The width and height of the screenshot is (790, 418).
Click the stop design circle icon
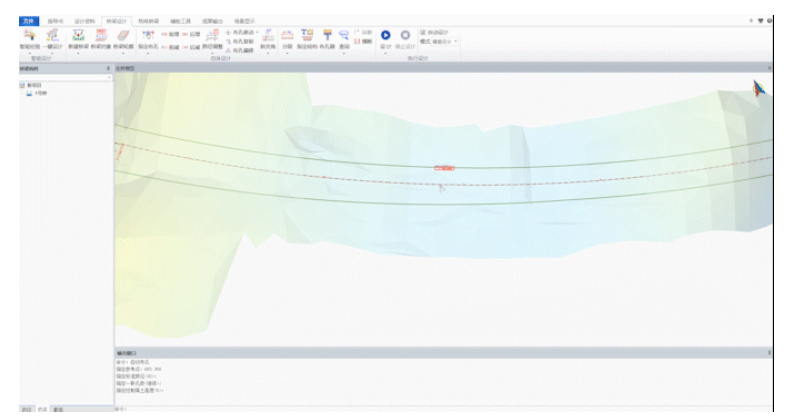[405, 35]
